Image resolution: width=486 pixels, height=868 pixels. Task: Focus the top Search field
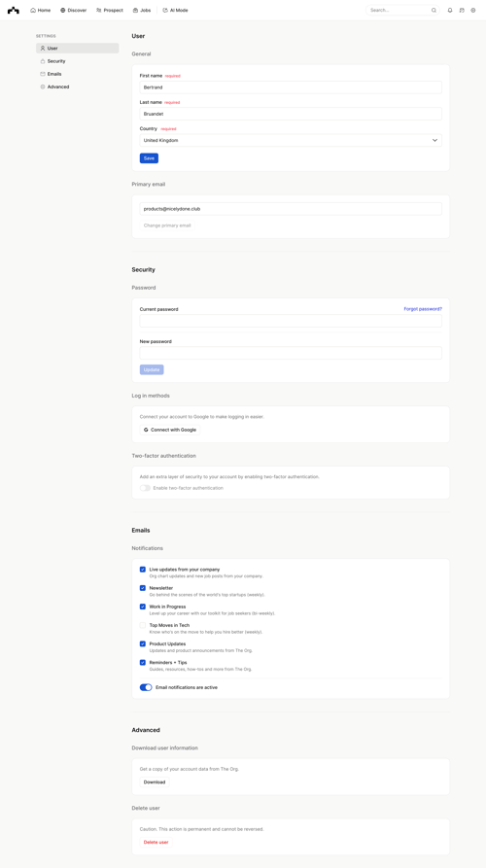(402, 10)
